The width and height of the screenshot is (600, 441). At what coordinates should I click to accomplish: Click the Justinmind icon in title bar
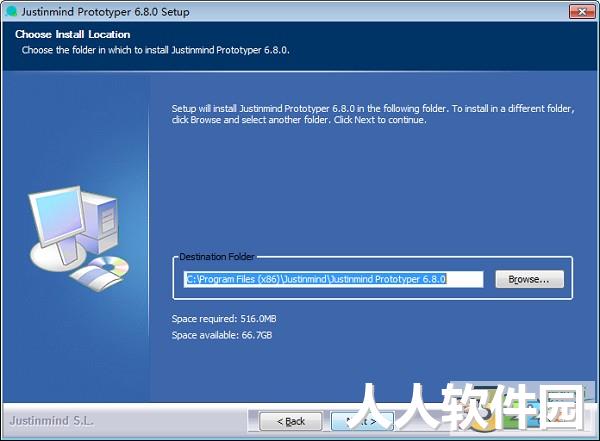12,11
